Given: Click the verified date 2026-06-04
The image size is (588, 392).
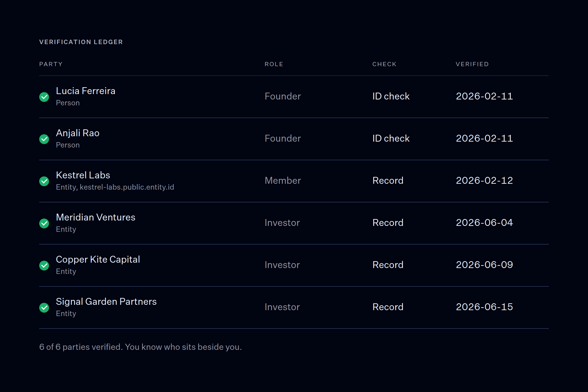Looking at the screenshot, I should click(x=485, y=223).
